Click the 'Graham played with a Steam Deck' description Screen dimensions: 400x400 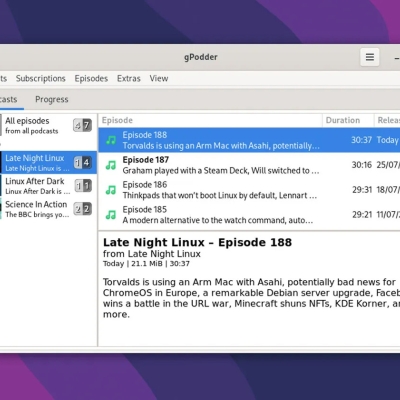(221, 171)
